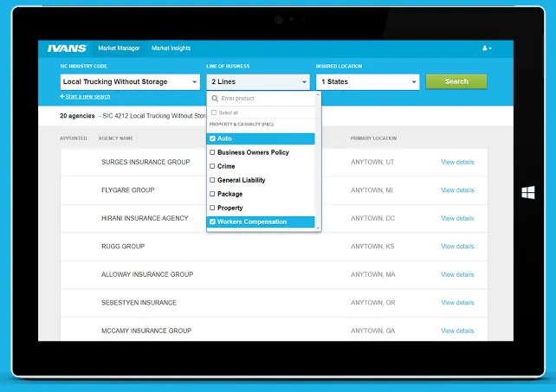Click the IVANS logo
The width and height of the screenshot is (556, 392).
coord(67,48)
